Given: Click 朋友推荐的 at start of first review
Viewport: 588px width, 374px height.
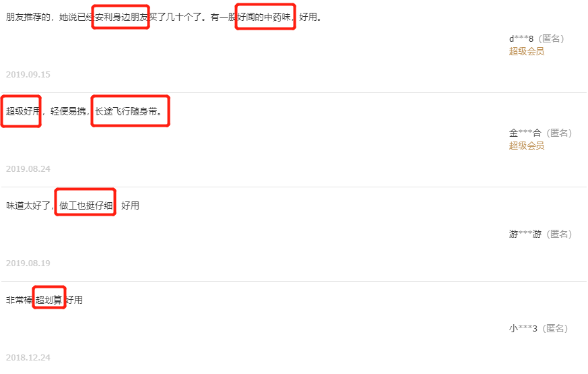Looking at the screenshot, I should pos(28,17).
